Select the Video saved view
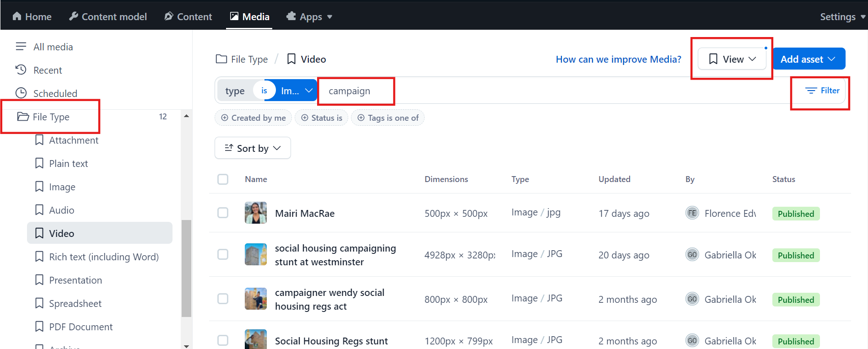This screenshot has height=349, width=868. pos(100,233)
